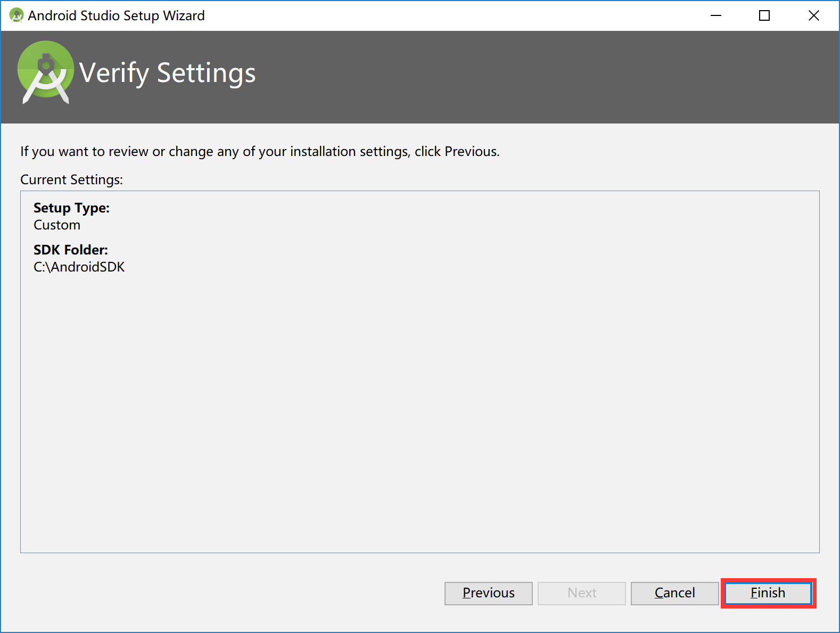The height and width of the screenshot is (633, 840).
Task: Click the 'SDK Folder:' label
Action: [x=71, y=250]
